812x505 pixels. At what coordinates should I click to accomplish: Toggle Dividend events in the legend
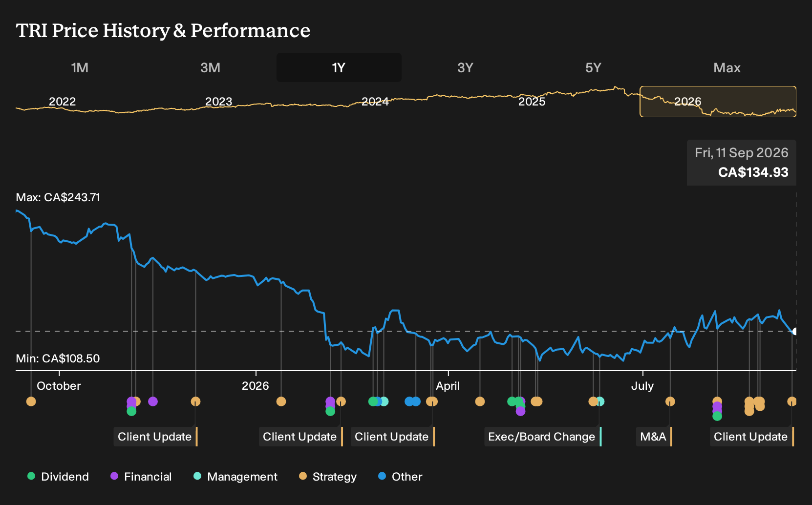[58, 477]
